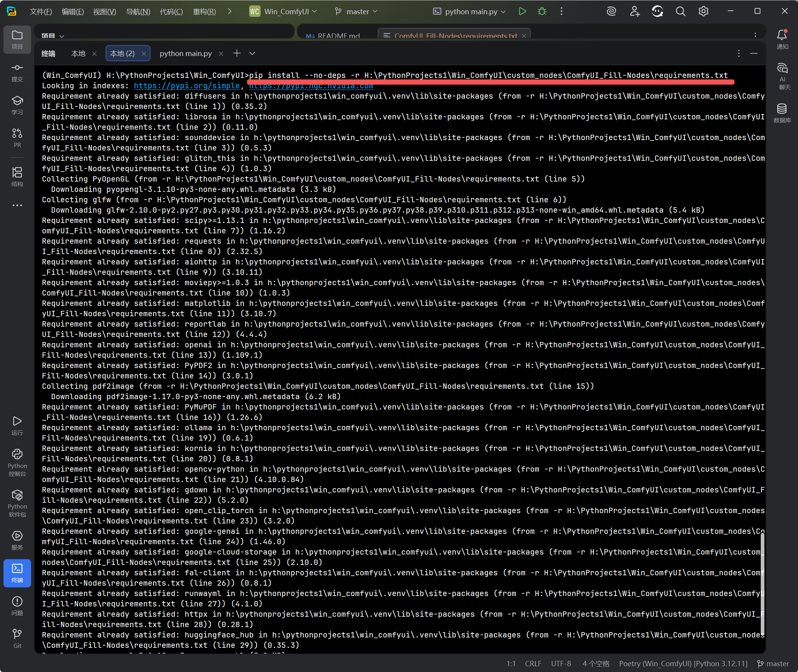Change UTF-8 file encoding
This screenshot has width=798, height=672.
(561, 664)
